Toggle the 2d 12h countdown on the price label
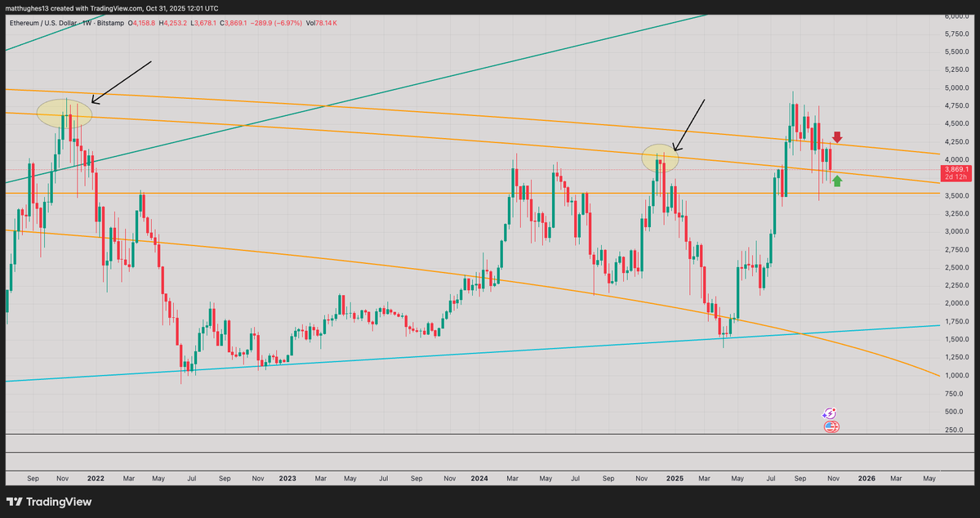Image resolution: width=980 pixels, height=518 pixels. pos(955,176)
